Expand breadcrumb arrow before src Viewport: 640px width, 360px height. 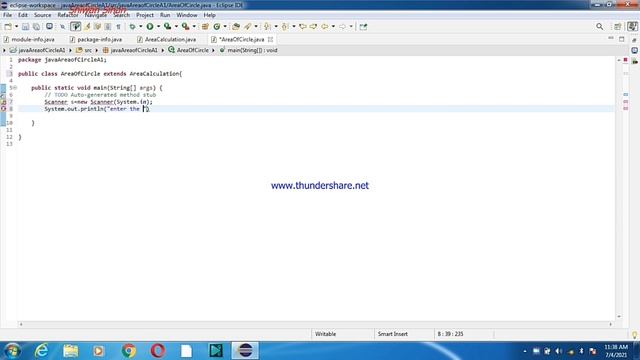click(70, 50)
